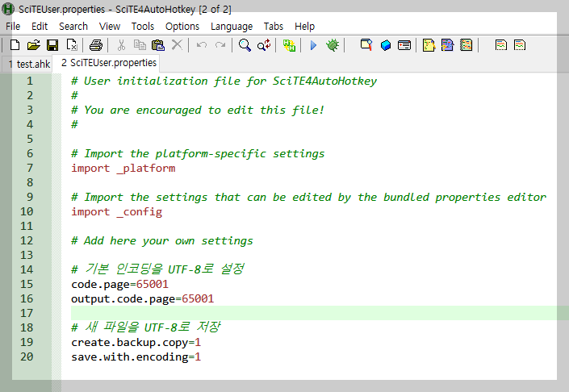Click line number 20 in the margin
Screen dimensions: 569x392
pyautogui.click(x=27, y=357)
